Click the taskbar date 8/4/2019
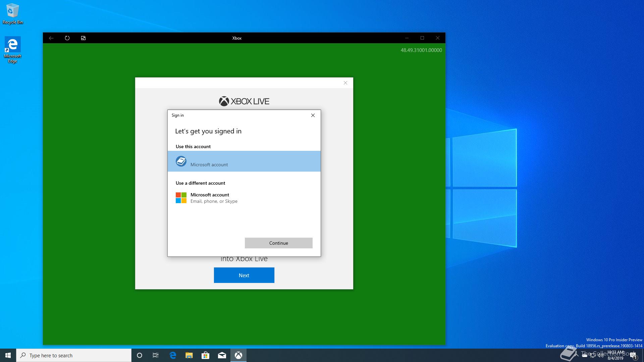Viewport: 644px width, 362px height. 615,358
